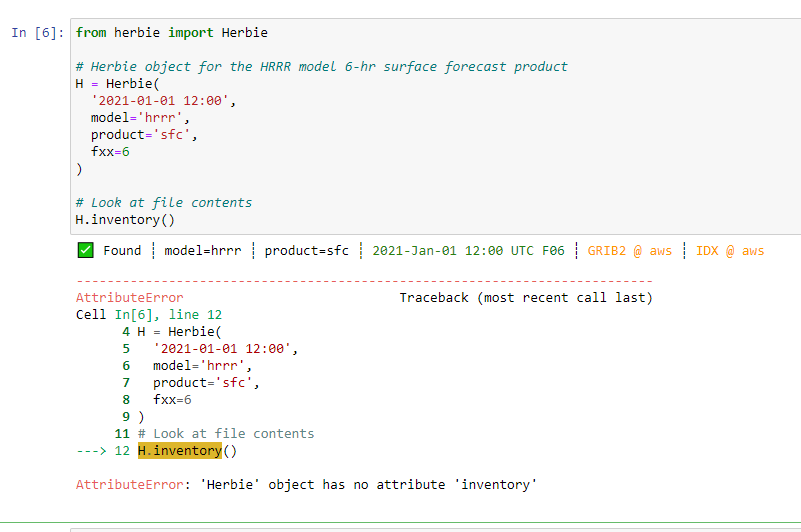Click fxx=6 argument in input cell
801x532 pixels.
tap(110, 152)
